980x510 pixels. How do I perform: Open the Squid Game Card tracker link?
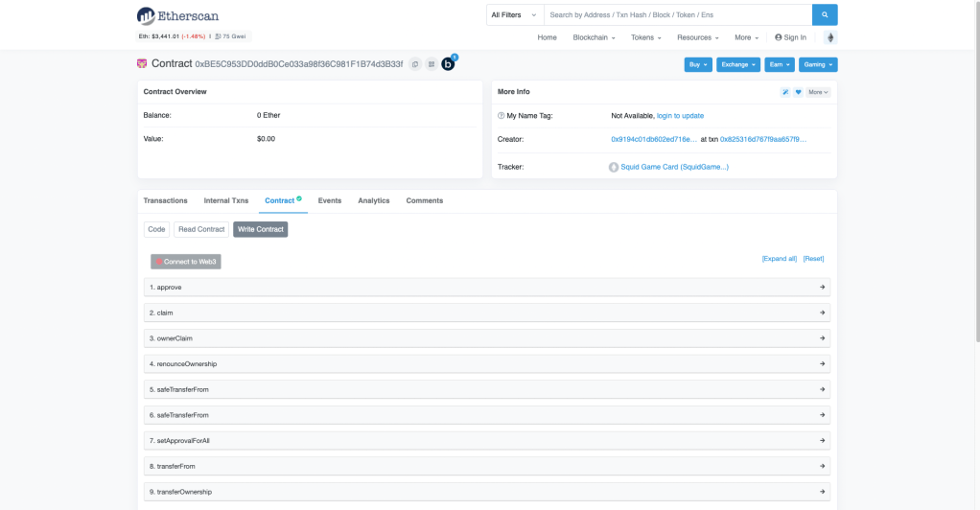(x=674, y=167)
